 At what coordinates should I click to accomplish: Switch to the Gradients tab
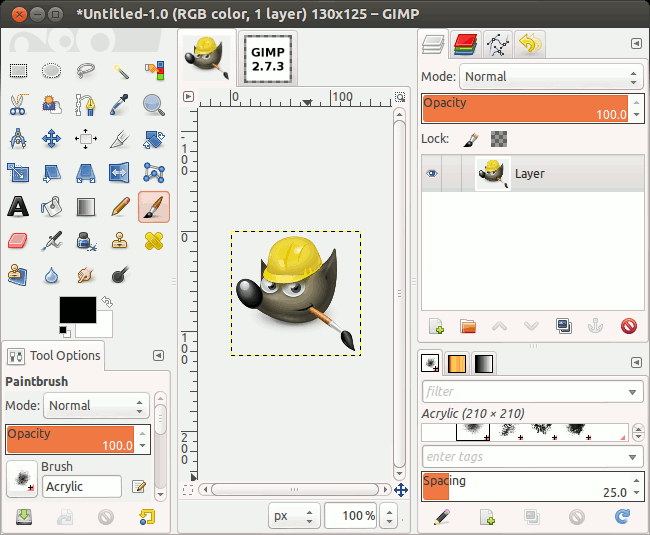point(483,363)
